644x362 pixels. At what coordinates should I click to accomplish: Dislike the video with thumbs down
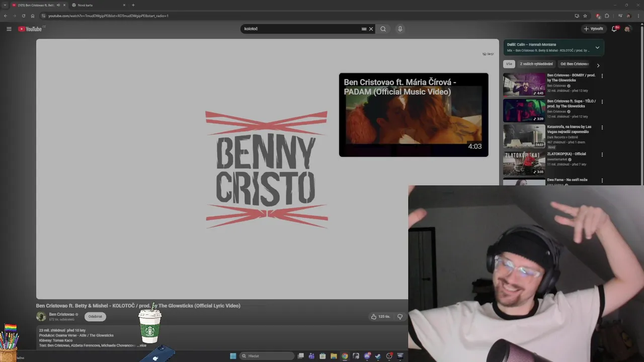coord(400,316)
